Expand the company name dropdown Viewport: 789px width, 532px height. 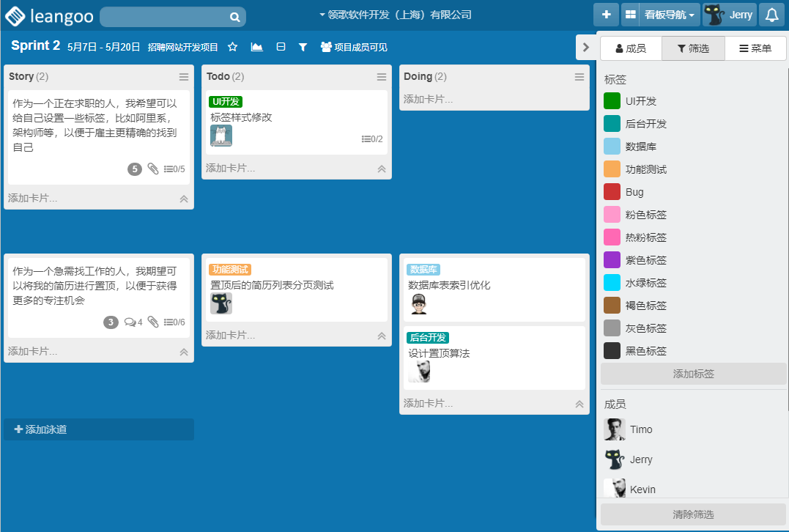point(396,15)
